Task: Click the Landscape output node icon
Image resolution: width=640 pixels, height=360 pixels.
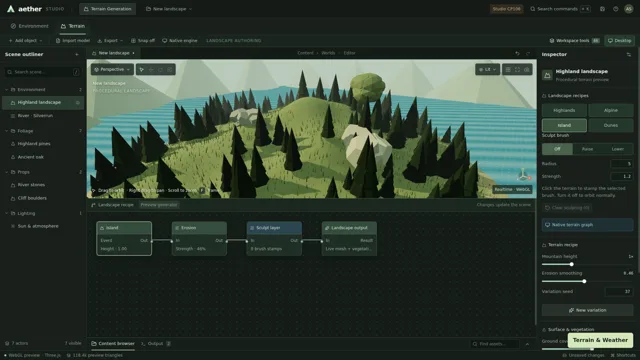Action: click(x=327, y=228)
